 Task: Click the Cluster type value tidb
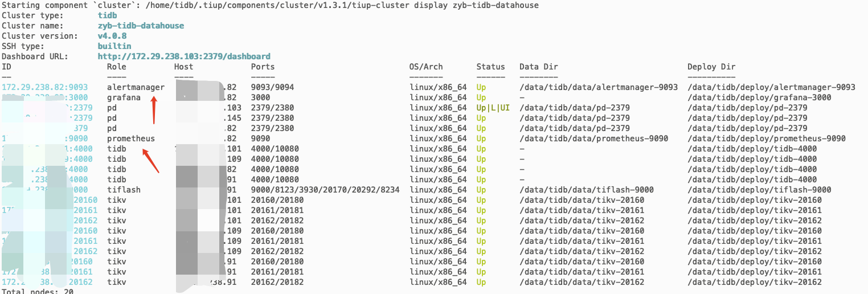[x=107, y=15]
